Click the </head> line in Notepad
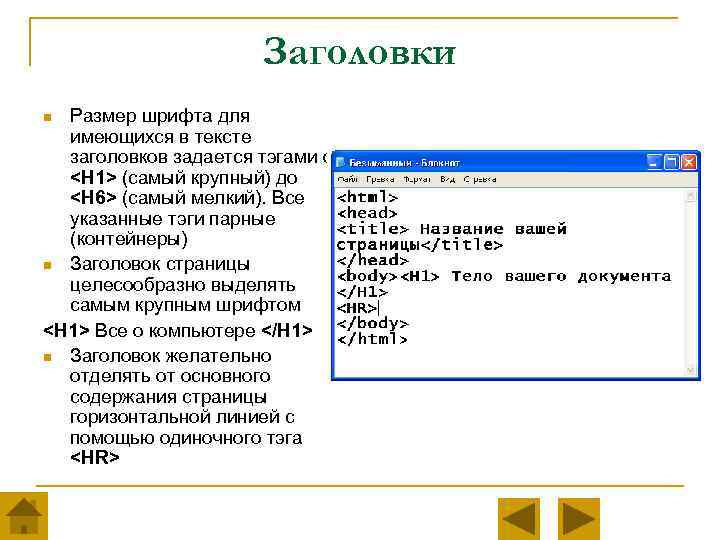This screenshot has height=540, width=720. tap(372, 260)
